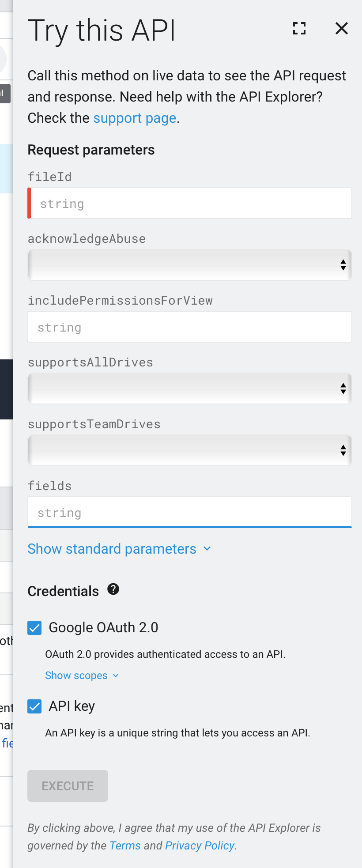Disable the API key credential

pos(34,706)
